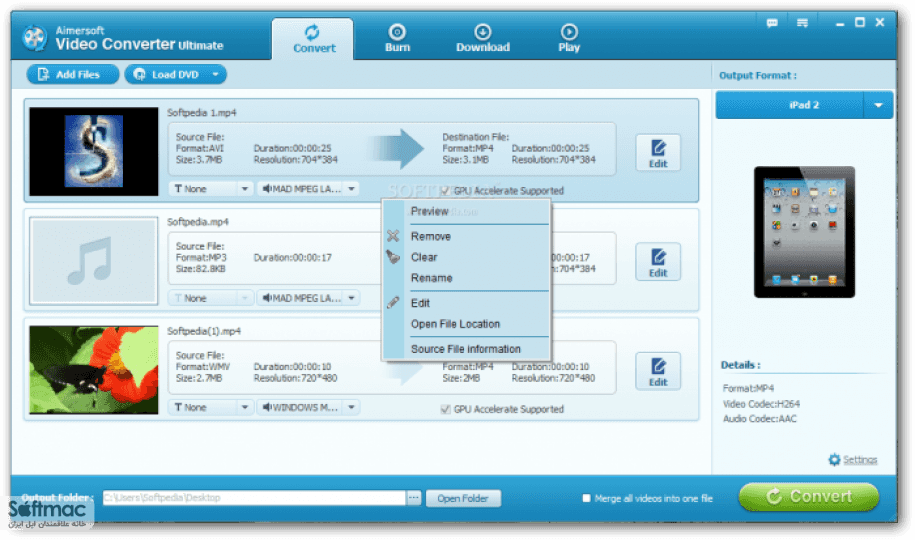Screen dimensions: 915x540
Task: Expand the Load DVD dropdown arrow
Action: (215, 74)
